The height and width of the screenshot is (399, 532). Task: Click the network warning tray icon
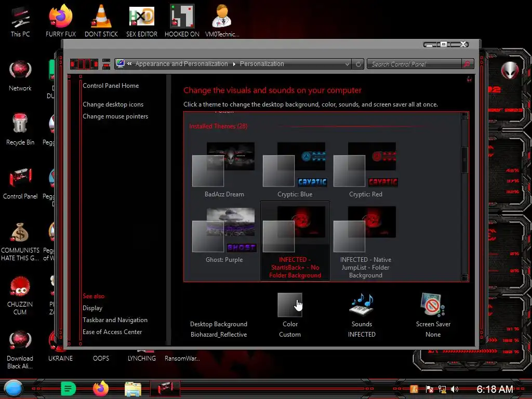pos(442,389)
